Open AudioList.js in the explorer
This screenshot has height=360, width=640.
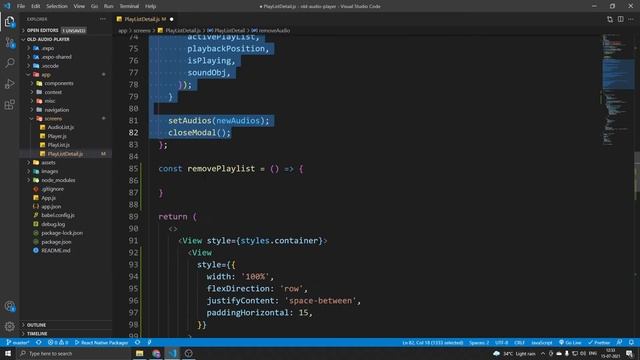pos(66,127)
